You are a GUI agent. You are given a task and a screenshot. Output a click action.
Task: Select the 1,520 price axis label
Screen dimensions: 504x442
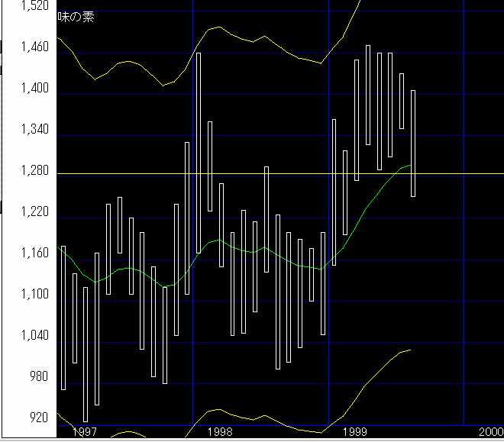click(x=34, y=6)
